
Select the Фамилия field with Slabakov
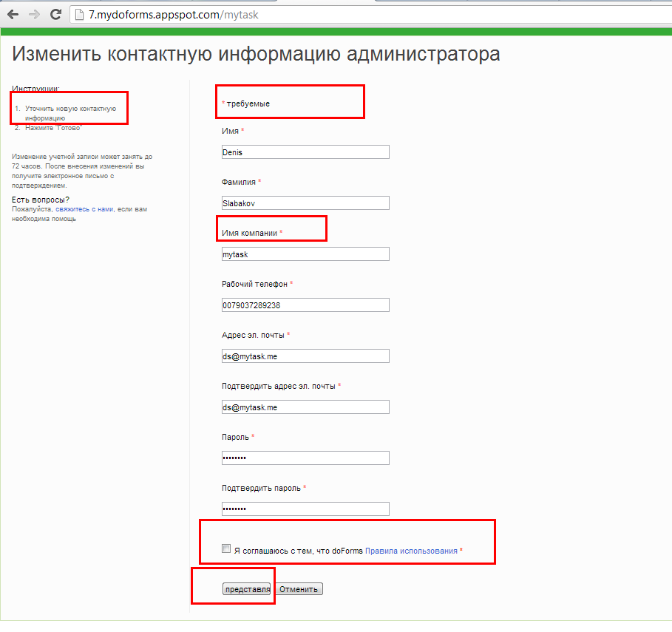(305, 203)
